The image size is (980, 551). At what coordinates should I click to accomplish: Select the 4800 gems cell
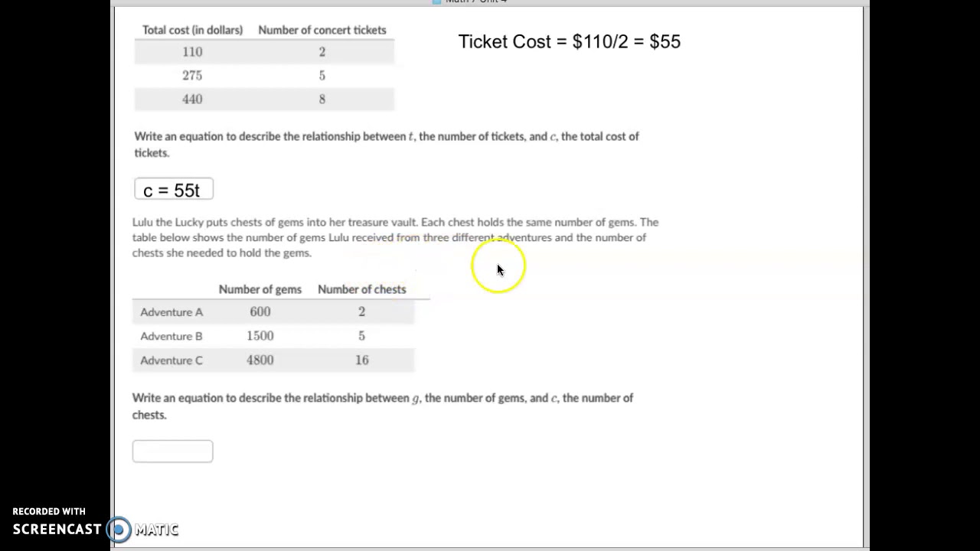(x=260, y=360)
